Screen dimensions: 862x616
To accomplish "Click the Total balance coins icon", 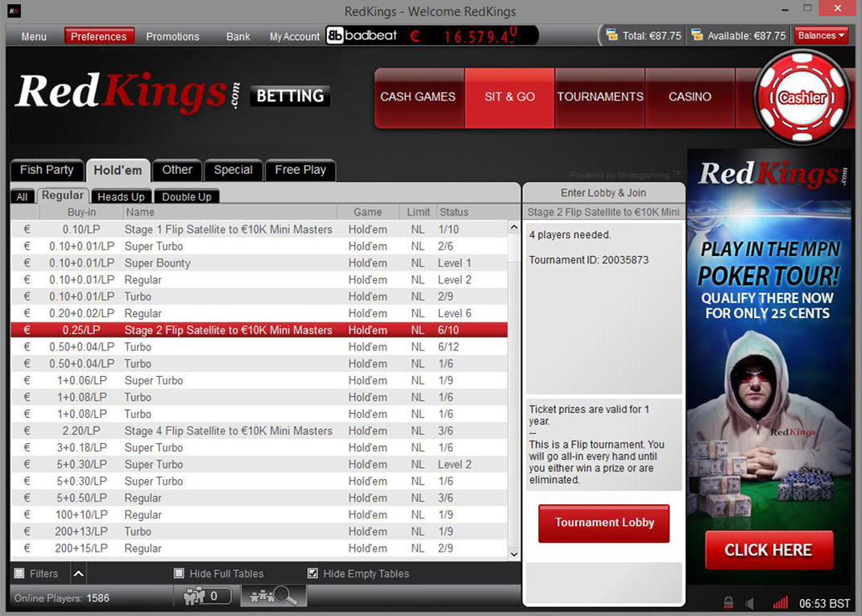I will pos(611,35).
